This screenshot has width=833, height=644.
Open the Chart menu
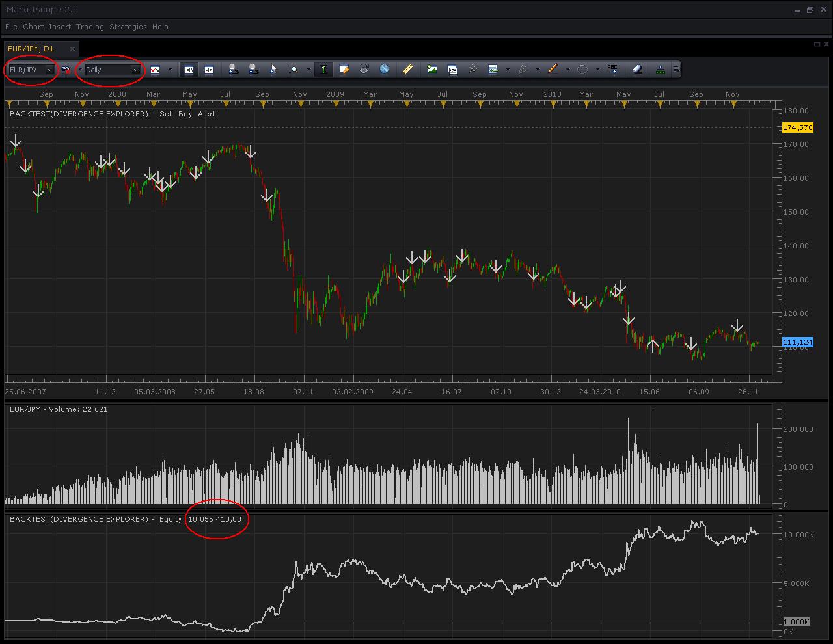[33, 27]
